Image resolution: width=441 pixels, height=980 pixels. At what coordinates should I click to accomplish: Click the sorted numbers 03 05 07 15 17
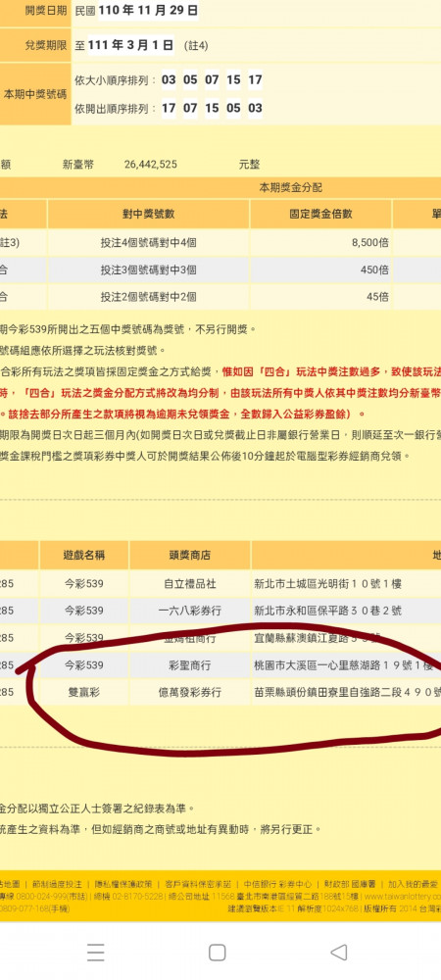[x=212, y=80]
